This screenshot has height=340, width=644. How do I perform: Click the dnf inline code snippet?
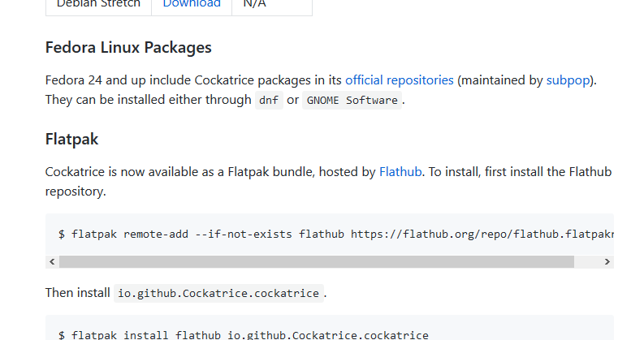point(269,100)
